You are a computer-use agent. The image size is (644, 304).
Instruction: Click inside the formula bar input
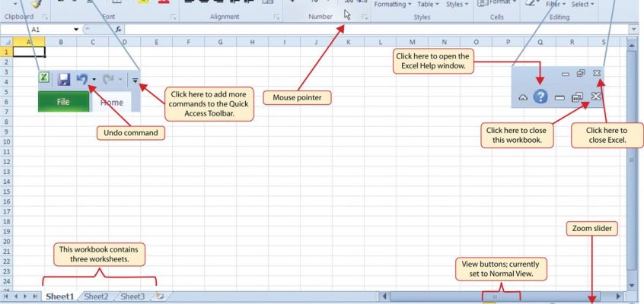[377, 30]
